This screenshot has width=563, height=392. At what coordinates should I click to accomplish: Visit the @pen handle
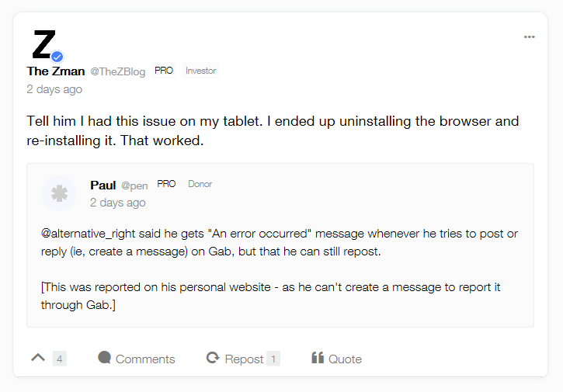134,186
